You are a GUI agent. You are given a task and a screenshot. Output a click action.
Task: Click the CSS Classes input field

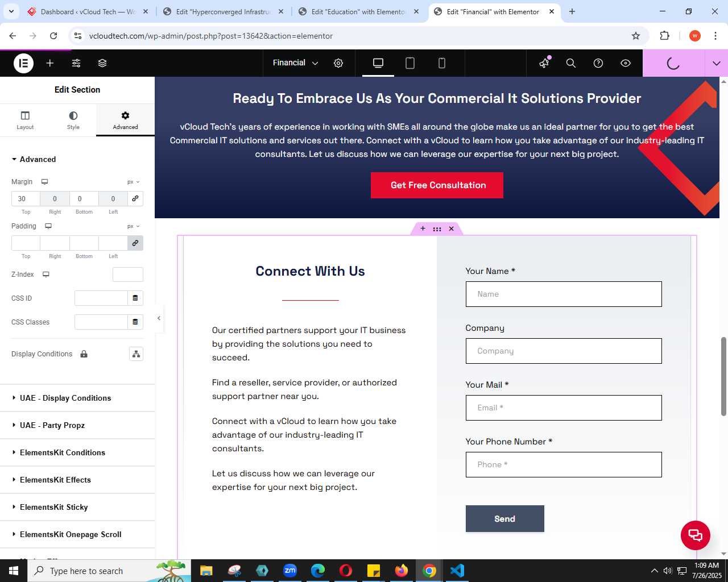click(101, 322)
